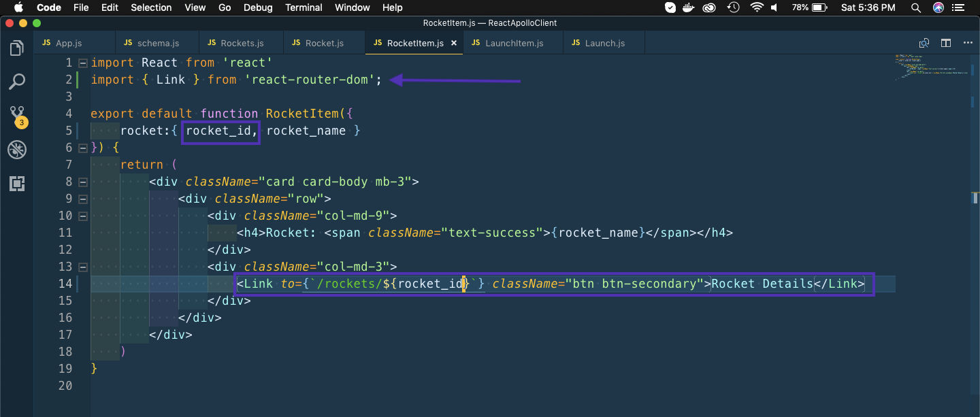Click the code minimap preview
The height and width of the screenshot is (417, 980).
pyautogui.click(x=931, y=67)
